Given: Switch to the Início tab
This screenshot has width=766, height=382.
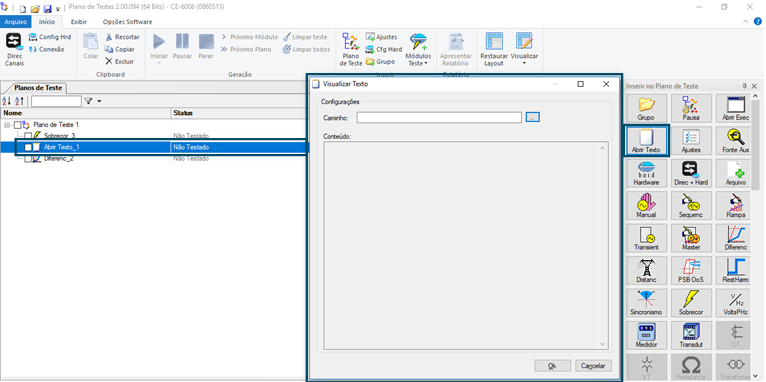Looking at the screenshot, I should pyautogui.click(x=47, y=21).
